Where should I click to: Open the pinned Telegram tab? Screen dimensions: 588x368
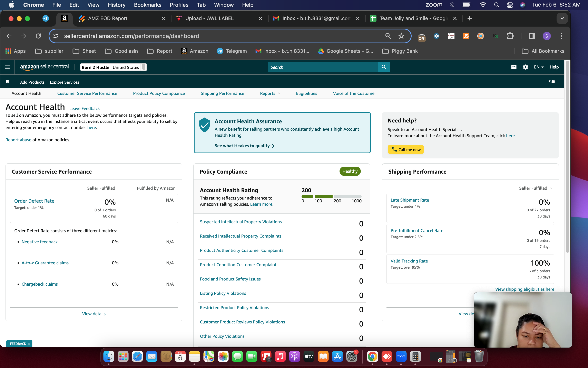(46, 18)
